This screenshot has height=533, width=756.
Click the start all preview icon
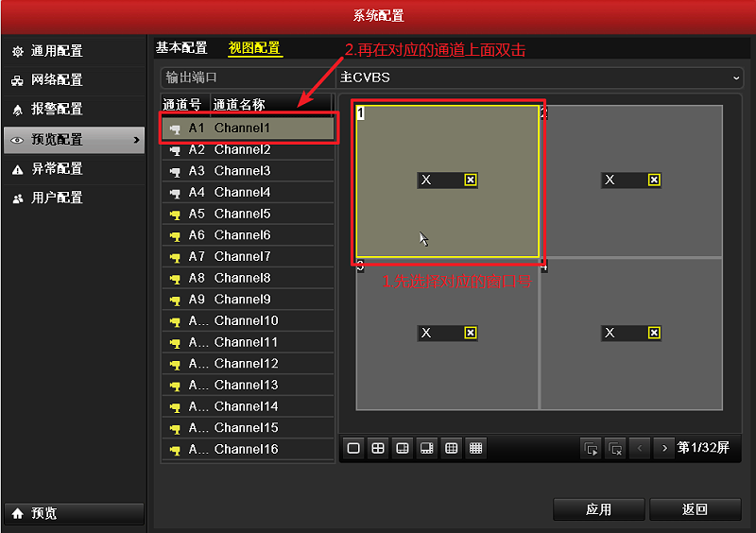(x=592, y=448)
